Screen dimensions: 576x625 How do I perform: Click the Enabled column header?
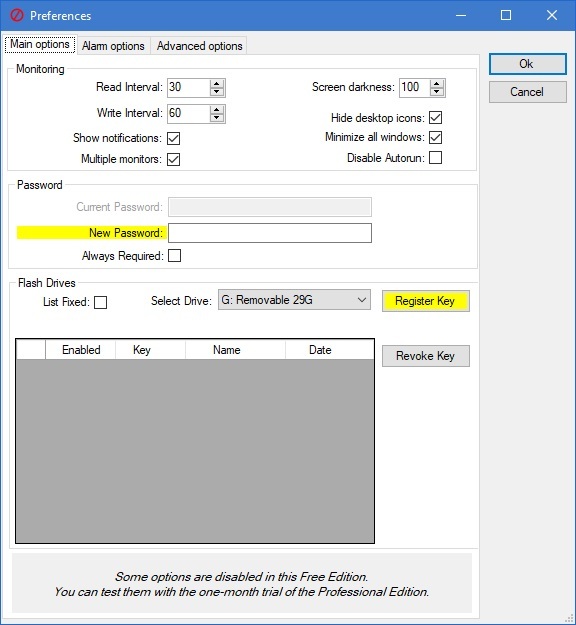click(x=81, y=350)
